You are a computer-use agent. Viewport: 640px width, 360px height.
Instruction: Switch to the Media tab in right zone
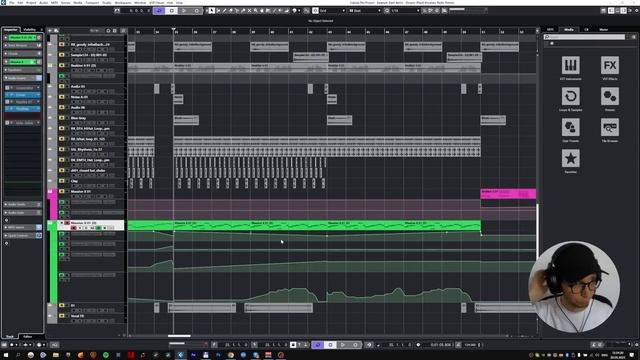click(569, 29)
